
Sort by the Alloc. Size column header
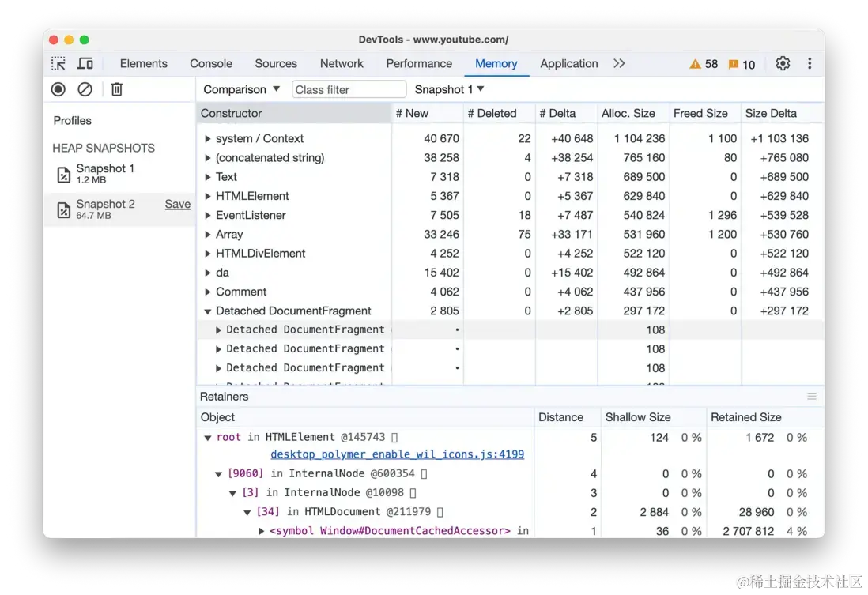633,114
